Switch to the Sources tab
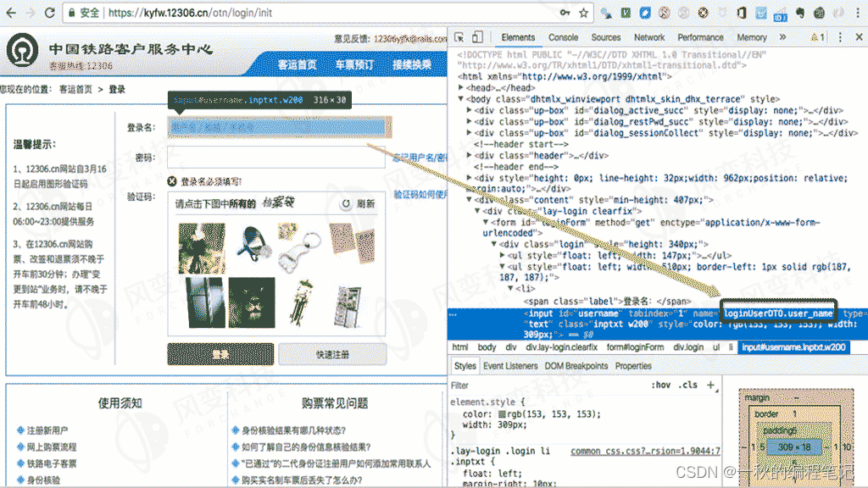This screenshot has height=488, width=868. coord(605,37)
